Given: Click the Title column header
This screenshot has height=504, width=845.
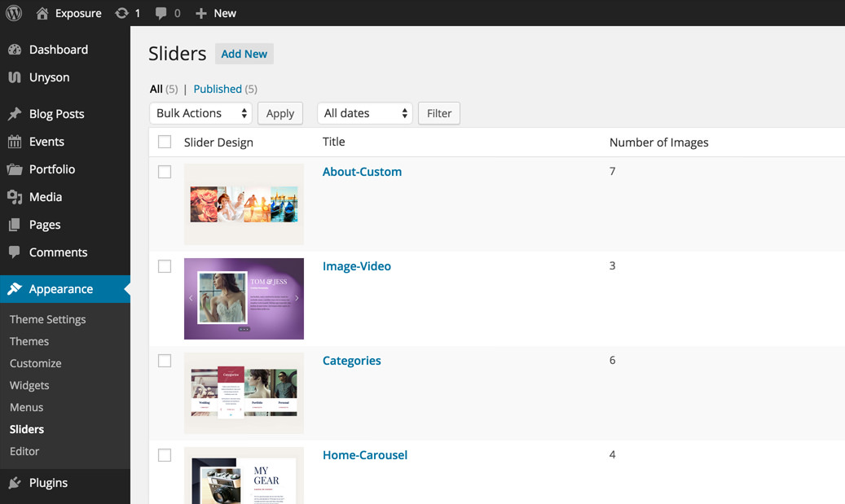Looking at the screenshot, I should click(333, 142).
